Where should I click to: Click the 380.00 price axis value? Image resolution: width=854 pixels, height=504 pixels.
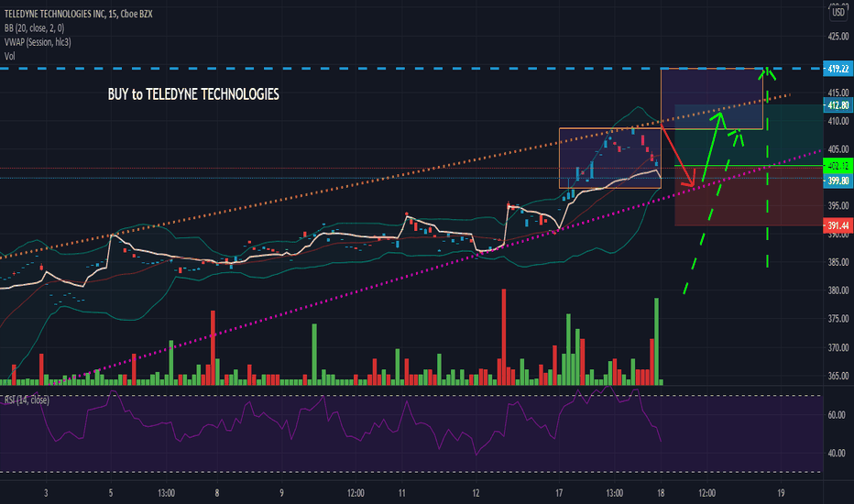pyautogui.click(x=838, y=290)
